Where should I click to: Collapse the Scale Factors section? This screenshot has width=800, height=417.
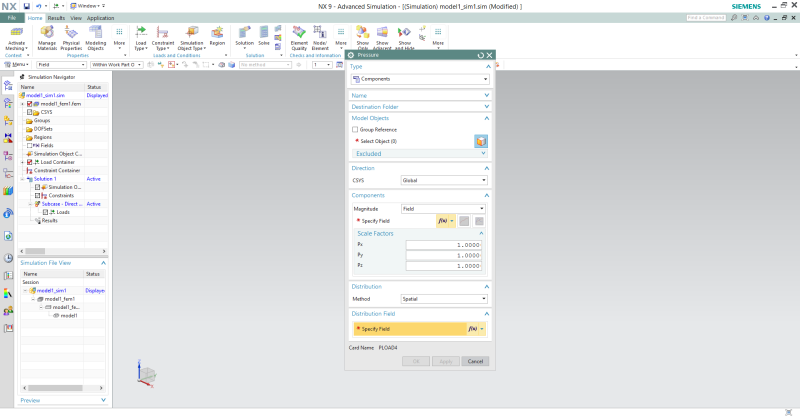[x=481, y=233]
